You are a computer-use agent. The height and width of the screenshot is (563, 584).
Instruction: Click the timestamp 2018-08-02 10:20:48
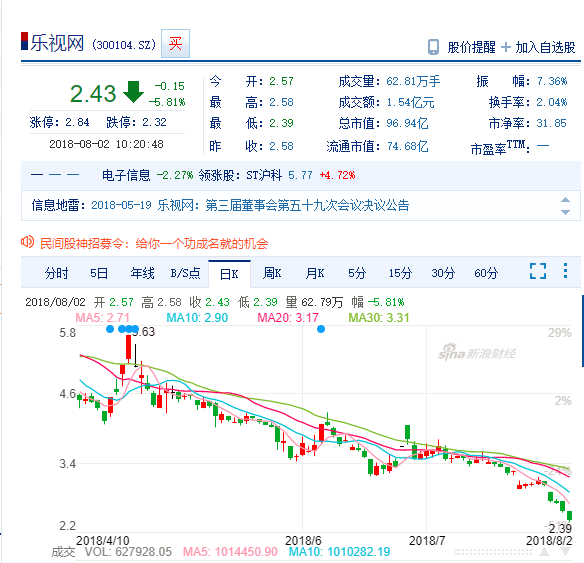tap(106, 144)
